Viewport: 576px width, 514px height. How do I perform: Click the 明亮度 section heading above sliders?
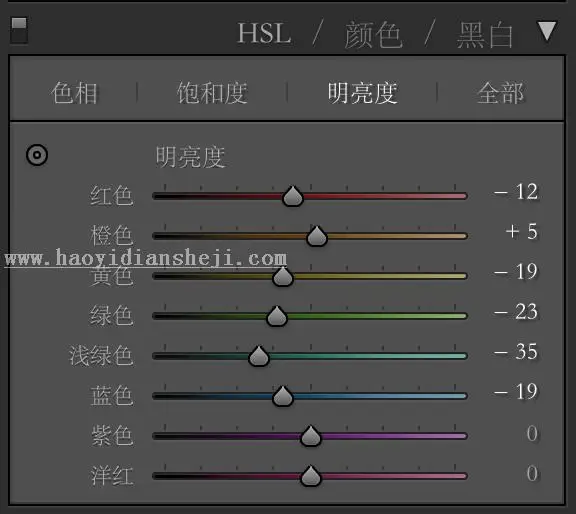[x=190, y=157]
